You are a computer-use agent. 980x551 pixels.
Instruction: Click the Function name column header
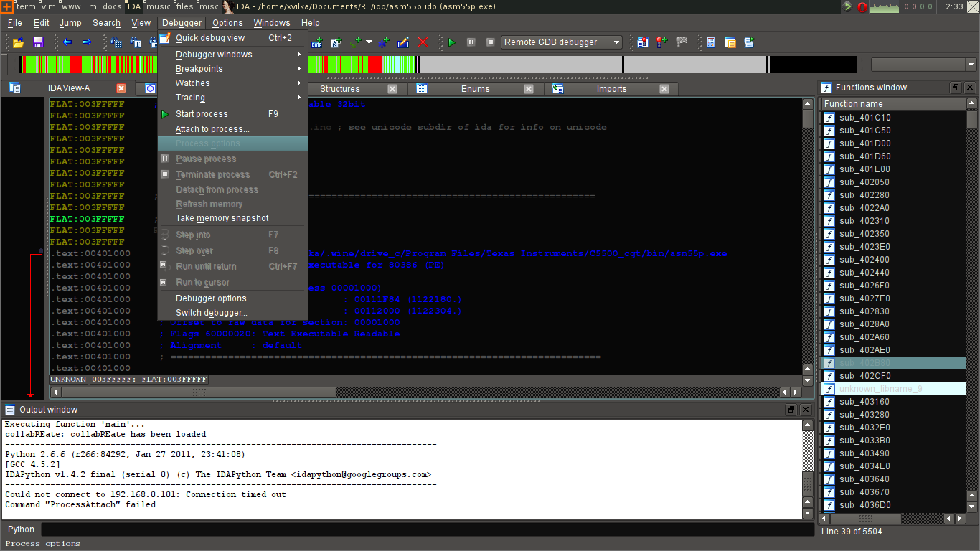point(894,104)
